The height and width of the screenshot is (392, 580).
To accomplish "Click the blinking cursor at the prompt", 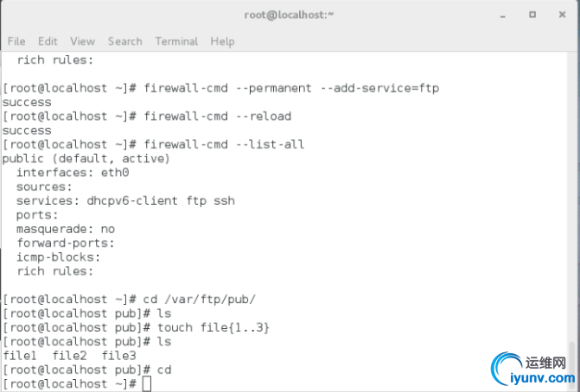I will 147,384.
